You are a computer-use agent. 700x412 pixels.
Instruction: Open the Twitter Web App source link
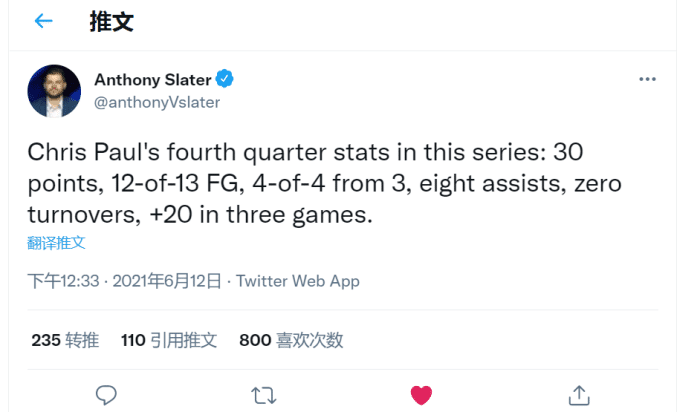click(x=297, y=281)
